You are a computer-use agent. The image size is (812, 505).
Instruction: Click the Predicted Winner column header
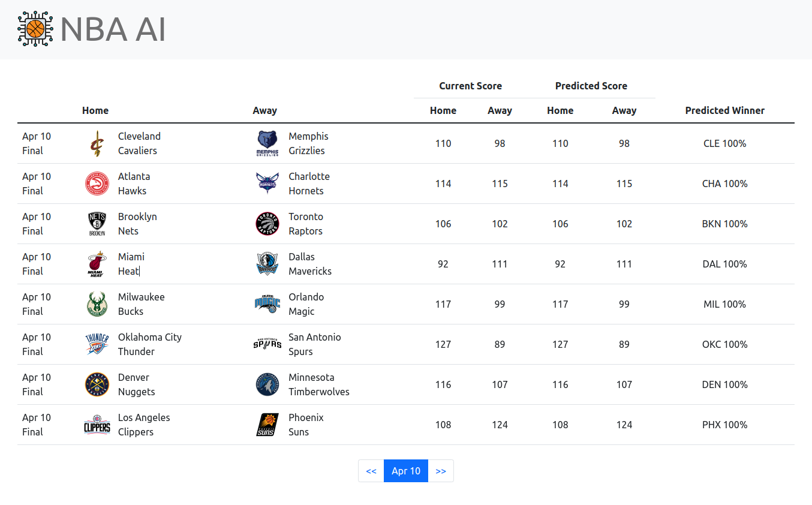coord(724,110)
